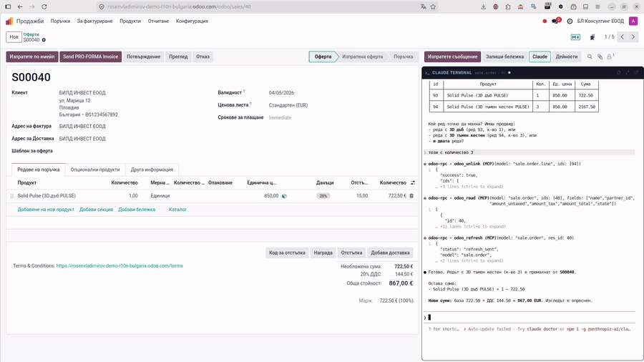Select the Редове на поръчка tab
The width and height of the screenshot is (644, 362).
pyautogui.click(x=39, y=170)
